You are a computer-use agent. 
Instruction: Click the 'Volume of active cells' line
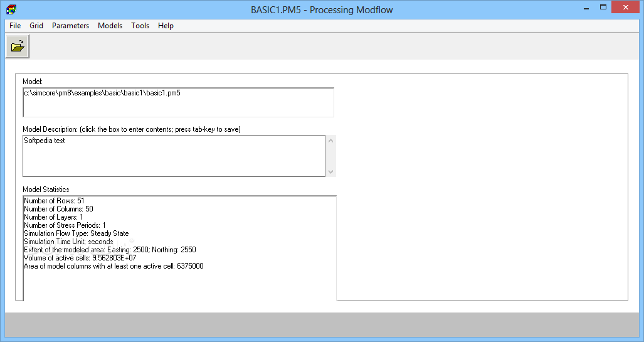pos(80,258)
